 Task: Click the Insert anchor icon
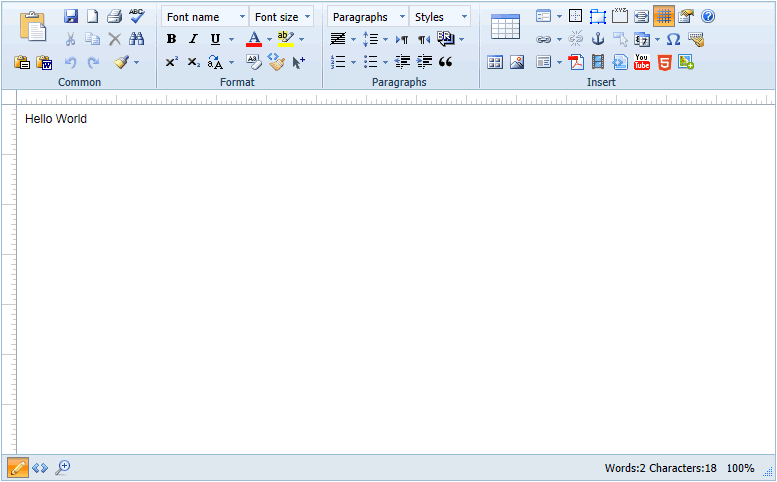click(x=598, y=39)
